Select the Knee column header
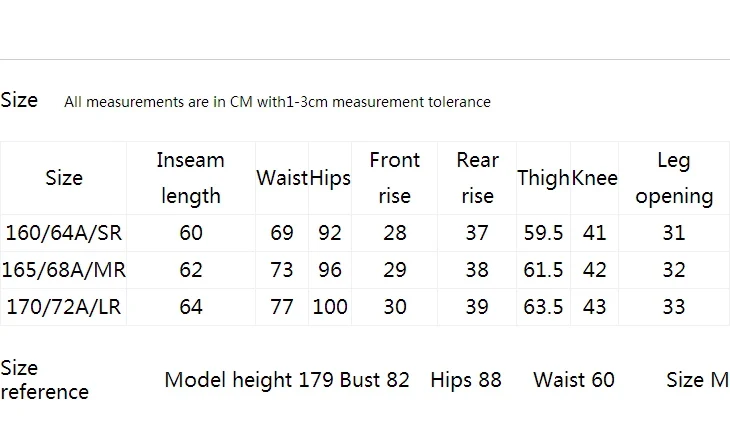Viewport: 730px width, 438px height. 595,178
